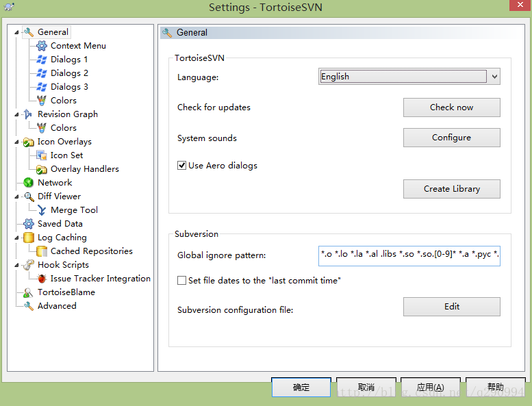Click the Saved Data gear icon
Image resolution: width=532 pixels, height=406 pixels.
29,224
